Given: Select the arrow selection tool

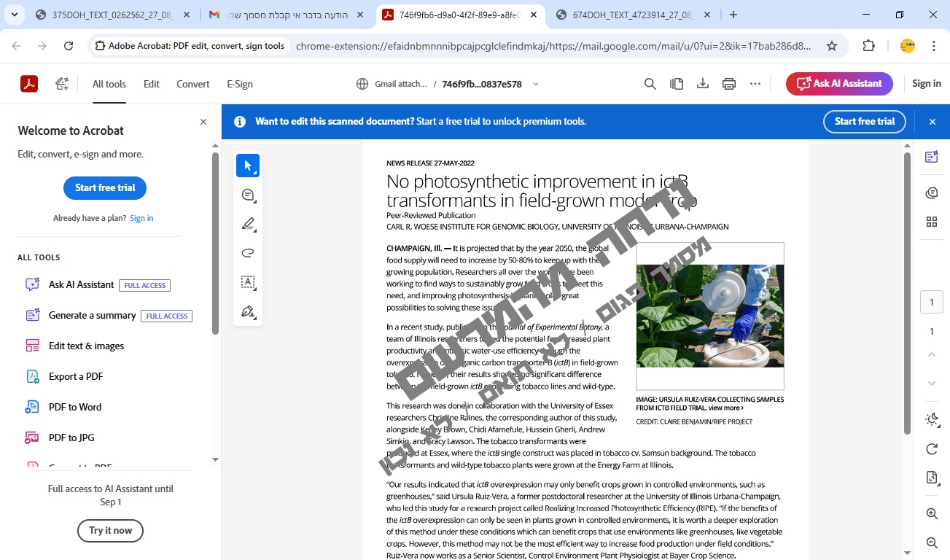Looking at the screenshot, I should point(248,166).
